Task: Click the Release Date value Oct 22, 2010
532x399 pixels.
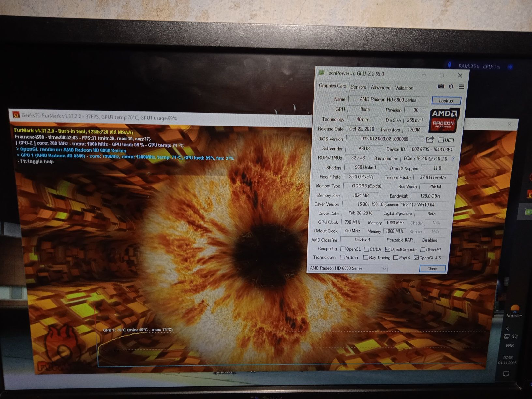Action: coord(362,129)
